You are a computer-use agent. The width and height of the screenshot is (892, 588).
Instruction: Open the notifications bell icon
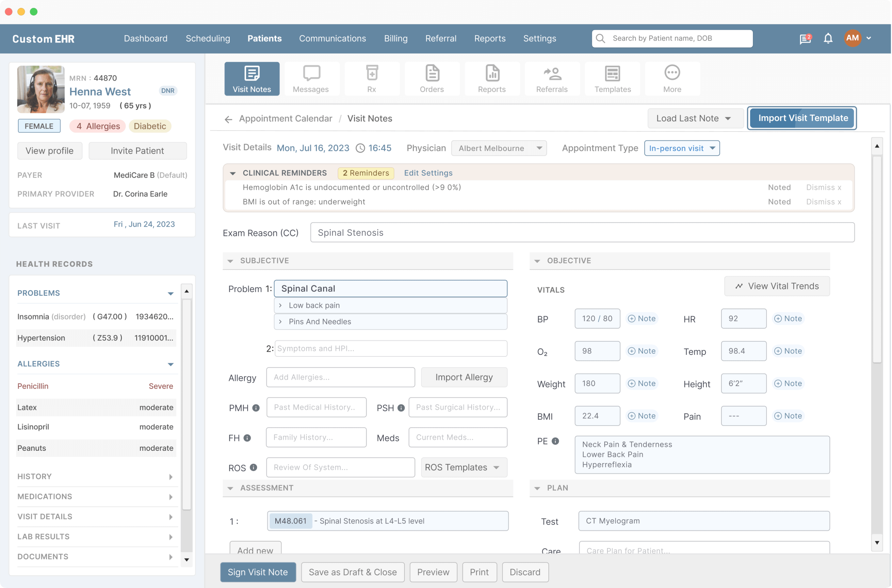[828, 38]
